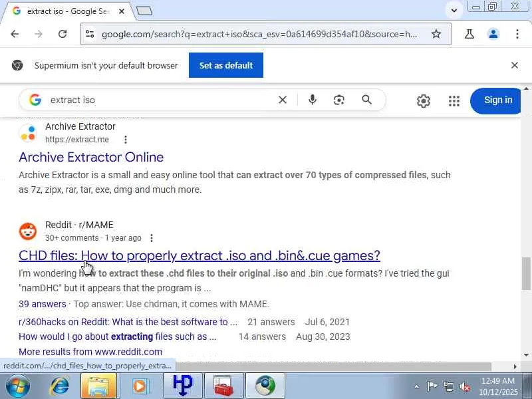Open the 12:49 AM clock and date
Image resolution: width=532 pixels, height=399 pixels.
(x=498, y=386)
